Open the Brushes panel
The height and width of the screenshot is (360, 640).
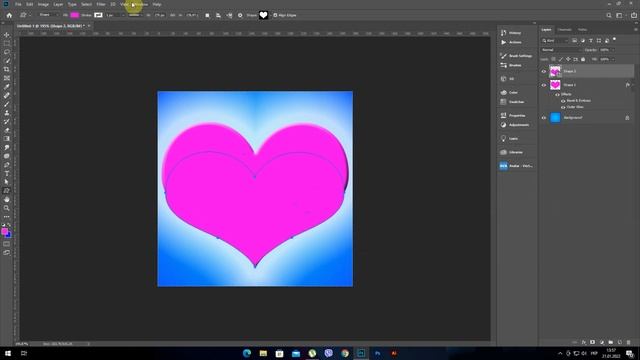(x=511, y=65)
